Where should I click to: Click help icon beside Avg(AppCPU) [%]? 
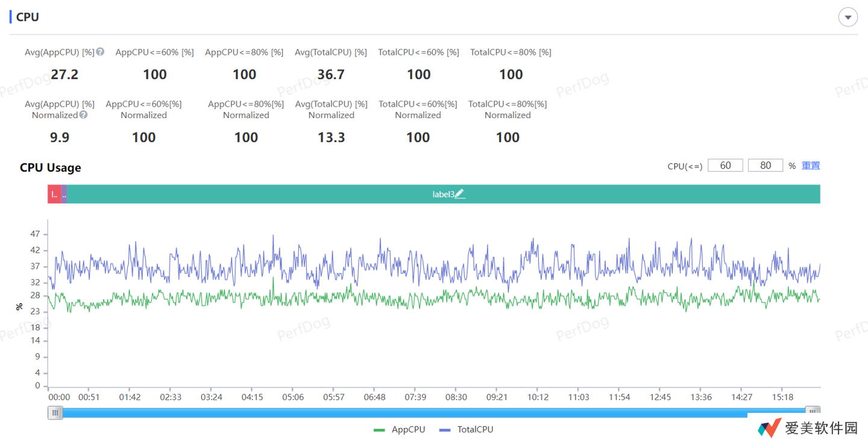[x=100, y=52]
